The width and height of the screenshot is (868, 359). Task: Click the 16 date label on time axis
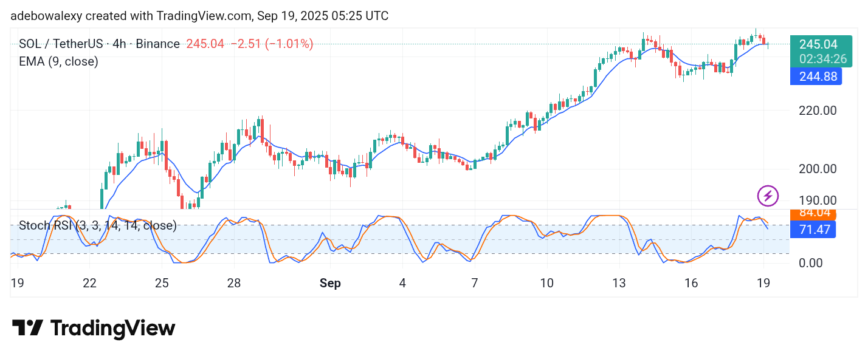[x=691, y=283]
